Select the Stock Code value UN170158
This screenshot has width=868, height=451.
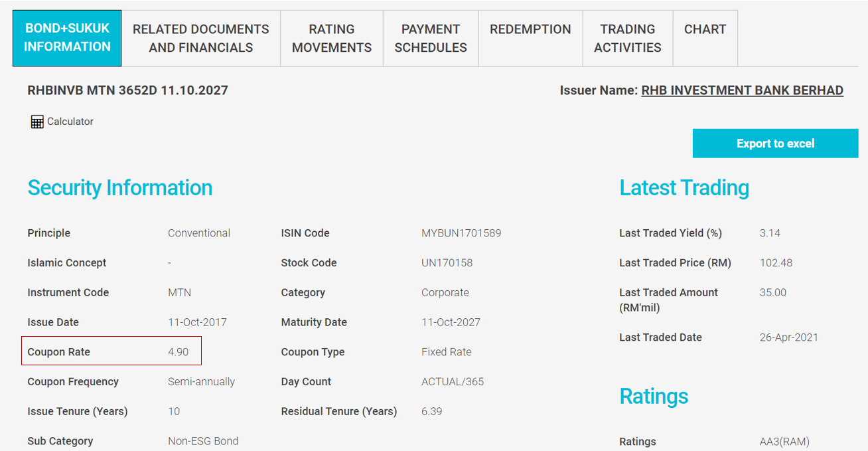tap(447, 263)
